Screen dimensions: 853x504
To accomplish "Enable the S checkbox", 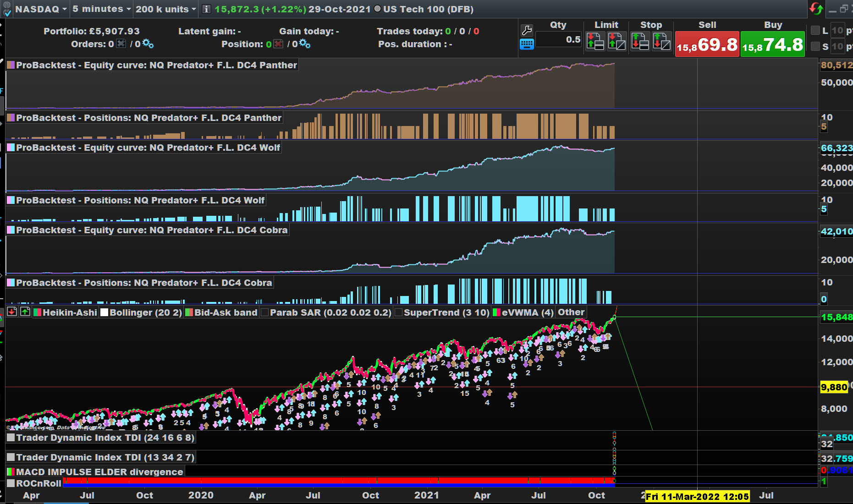I will 815,46.
